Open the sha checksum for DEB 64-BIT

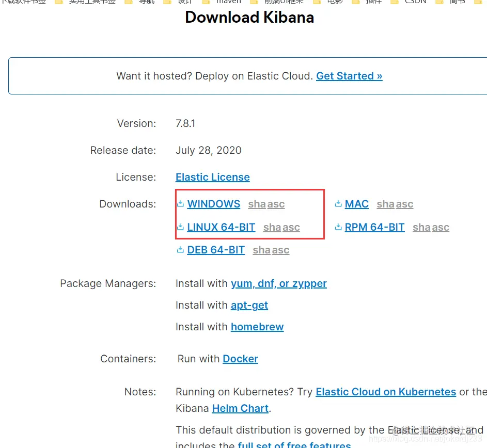(x=261, y=250)
